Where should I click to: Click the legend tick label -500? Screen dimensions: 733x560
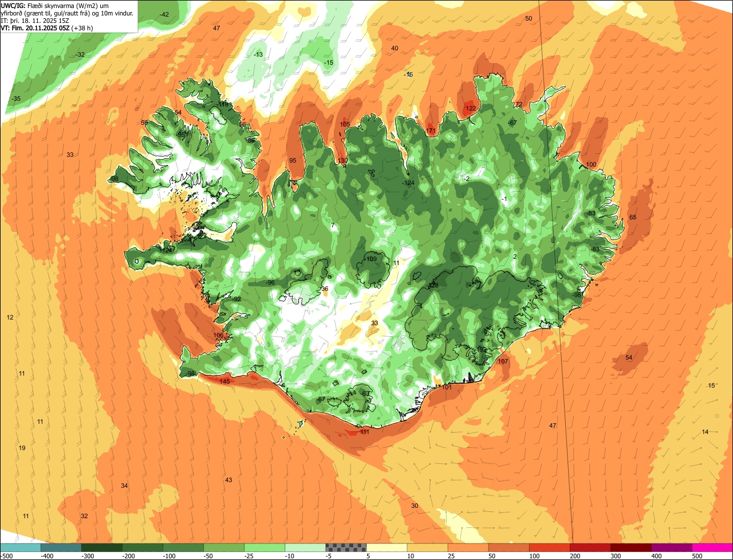click(x=6, y=556)
